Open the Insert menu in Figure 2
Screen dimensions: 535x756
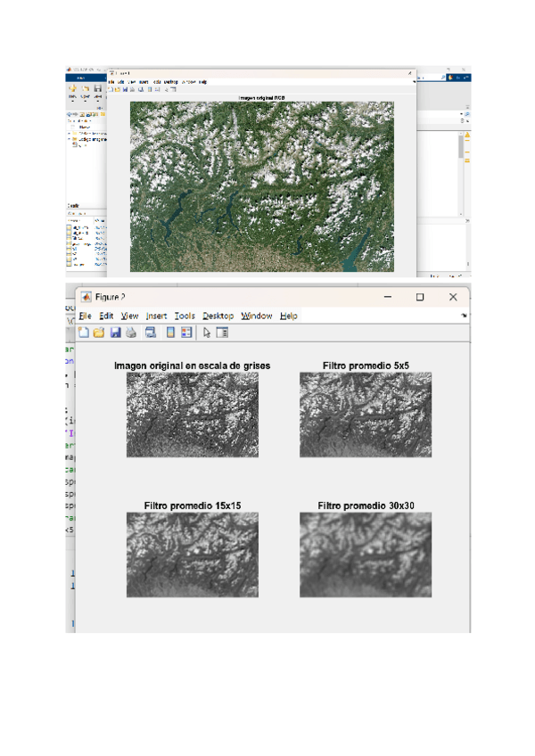(156, 316)
